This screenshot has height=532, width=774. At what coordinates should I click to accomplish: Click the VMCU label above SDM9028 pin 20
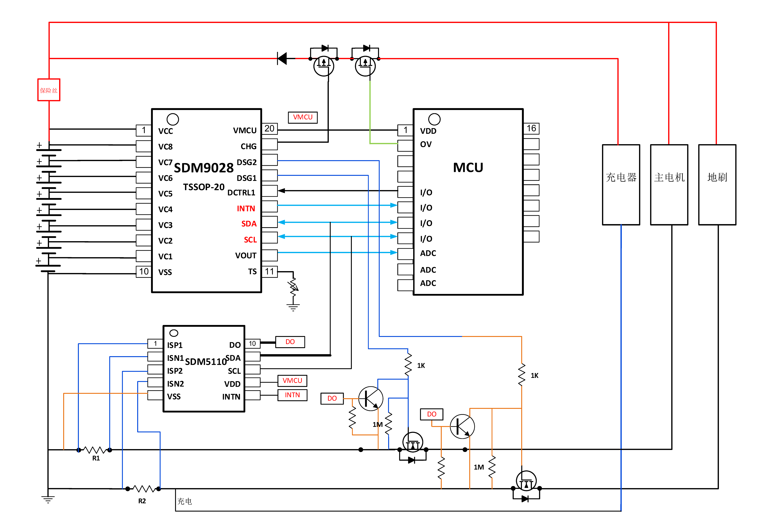[303, 117]
